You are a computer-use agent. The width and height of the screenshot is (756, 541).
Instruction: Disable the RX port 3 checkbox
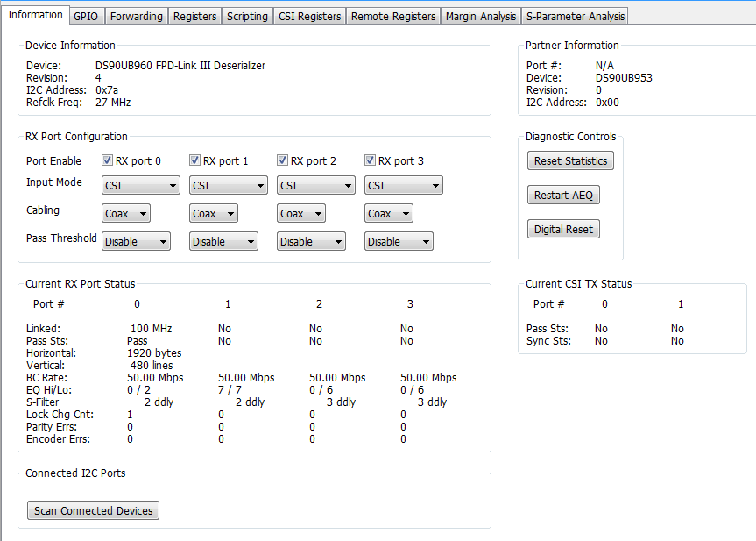pyautogui.click(x=370, y=160)
